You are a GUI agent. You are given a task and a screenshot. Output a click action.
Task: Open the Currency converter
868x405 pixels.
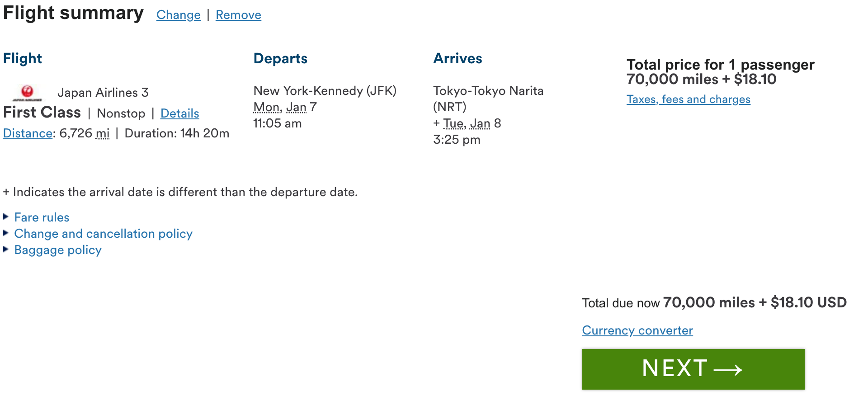637,330
